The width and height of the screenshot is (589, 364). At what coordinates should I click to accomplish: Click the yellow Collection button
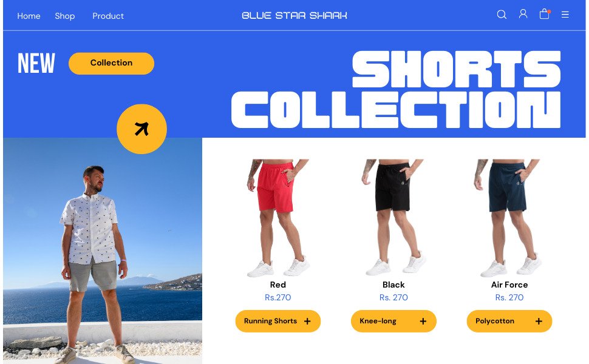(111, 64)
